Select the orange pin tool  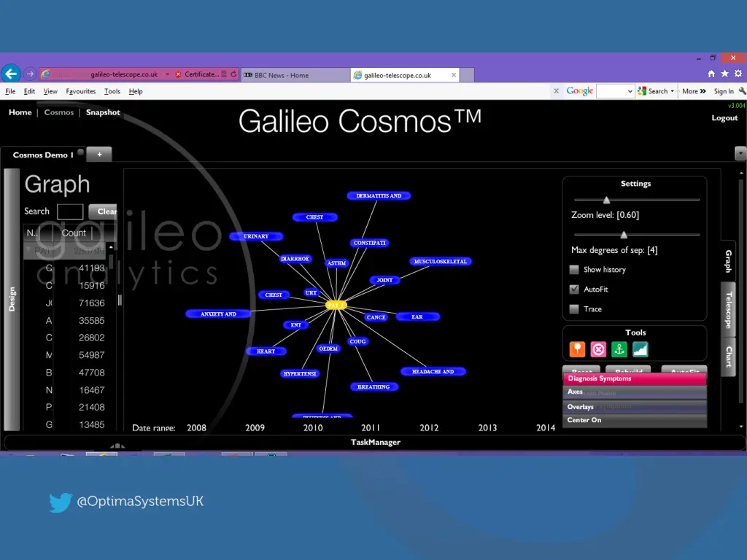pyautogui.click(x=578, y=349)
